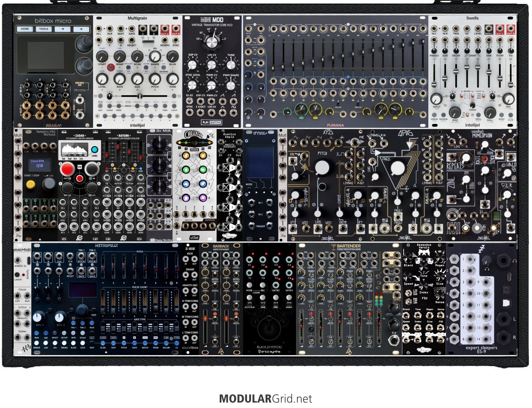Screen dimensions: 532x408
Task: Click the Multigrain SHAPE knob
Action: click(x=155, y=56)
